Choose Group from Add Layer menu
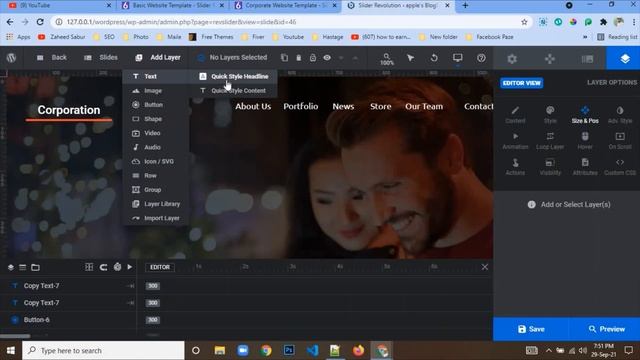Screen dimensions: 640x360 (x=156, y=190)
